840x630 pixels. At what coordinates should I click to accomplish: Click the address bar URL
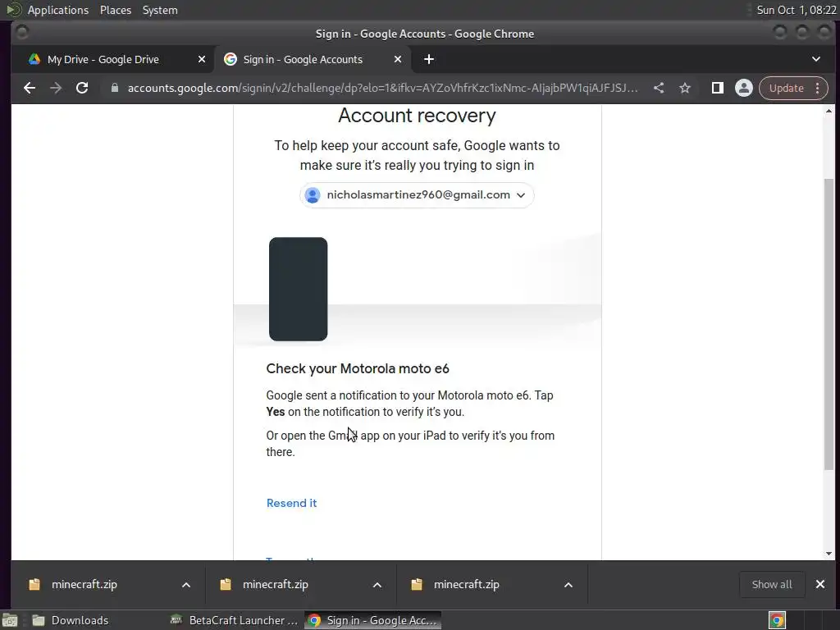tap(382, 88)
